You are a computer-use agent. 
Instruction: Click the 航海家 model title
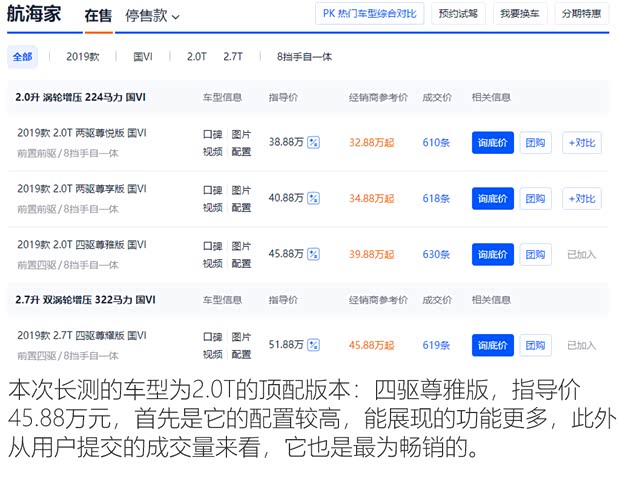(x=34, y=13)
